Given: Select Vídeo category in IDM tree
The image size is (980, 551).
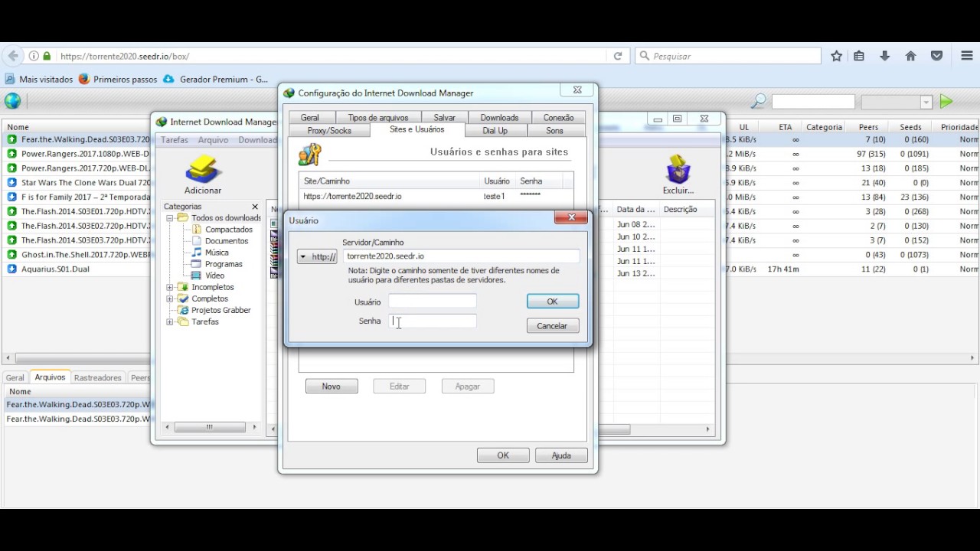Looking at the screenshot, I should pos(214,275).
